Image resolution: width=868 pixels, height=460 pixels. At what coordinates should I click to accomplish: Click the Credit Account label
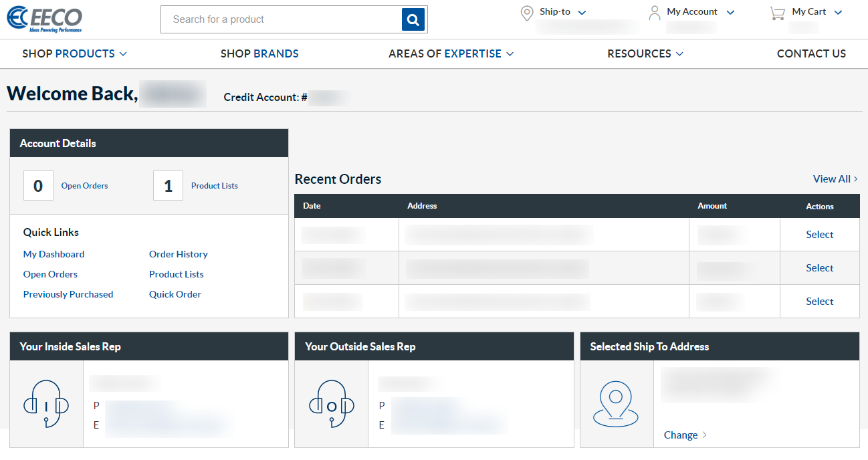click(265, 98)
